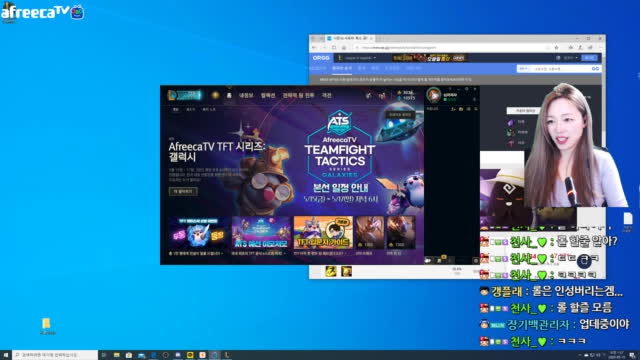Open the TFT mode icon in client header
640x360 pixels.
(x=216, y=95)
